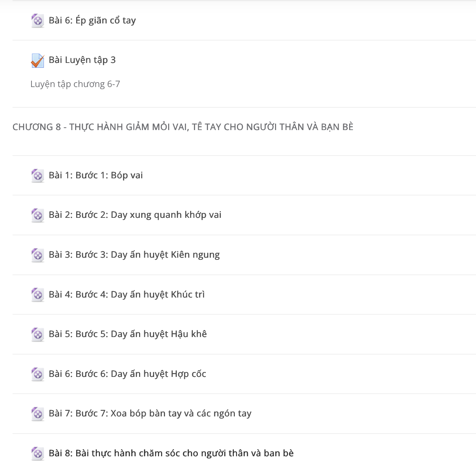Select the Chương 8 section heading
476x472 pixels.
click(x=183, y=127)
